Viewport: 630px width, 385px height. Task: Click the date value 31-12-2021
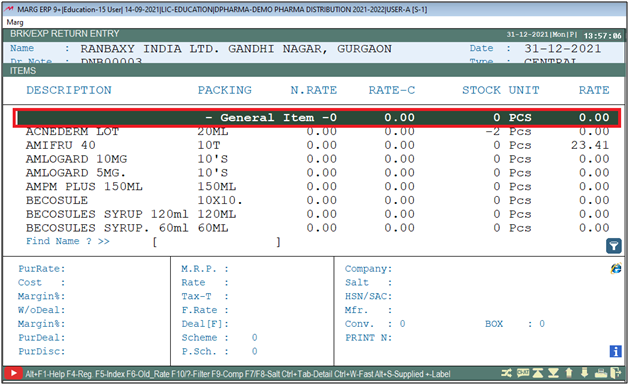(562, 49)
